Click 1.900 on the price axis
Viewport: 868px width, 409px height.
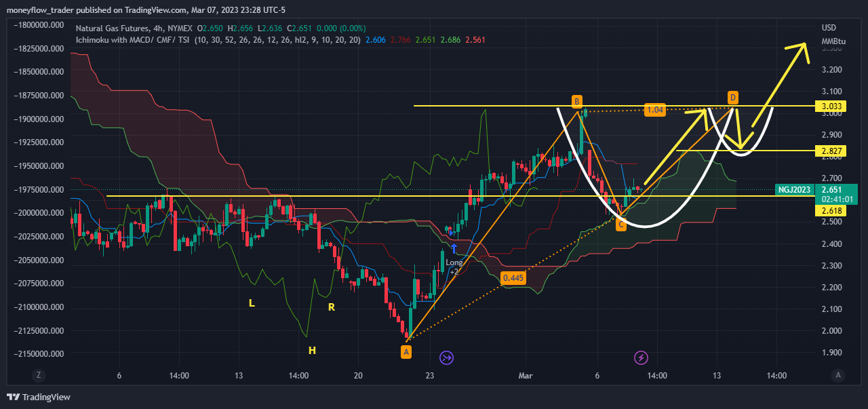point(831,353)
